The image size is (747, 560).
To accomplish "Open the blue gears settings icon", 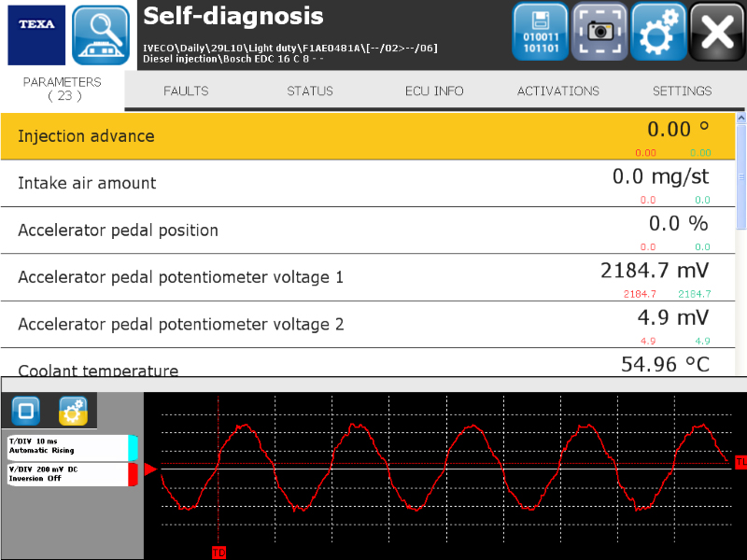I will 658,33.
